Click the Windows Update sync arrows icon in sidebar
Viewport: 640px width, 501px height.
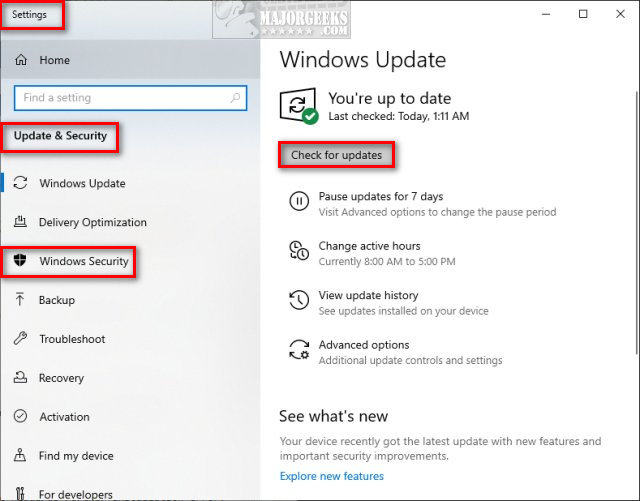coord(20,183)
